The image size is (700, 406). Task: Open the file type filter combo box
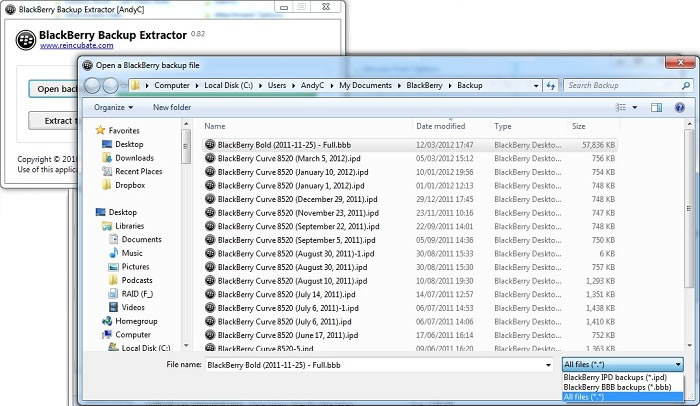(x=623, y=364)
